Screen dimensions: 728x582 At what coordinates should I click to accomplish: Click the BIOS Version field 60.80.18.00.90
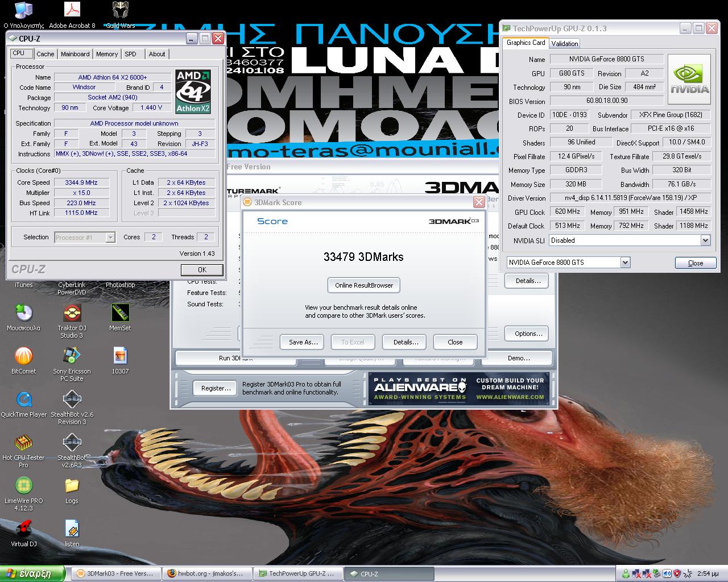607,101
